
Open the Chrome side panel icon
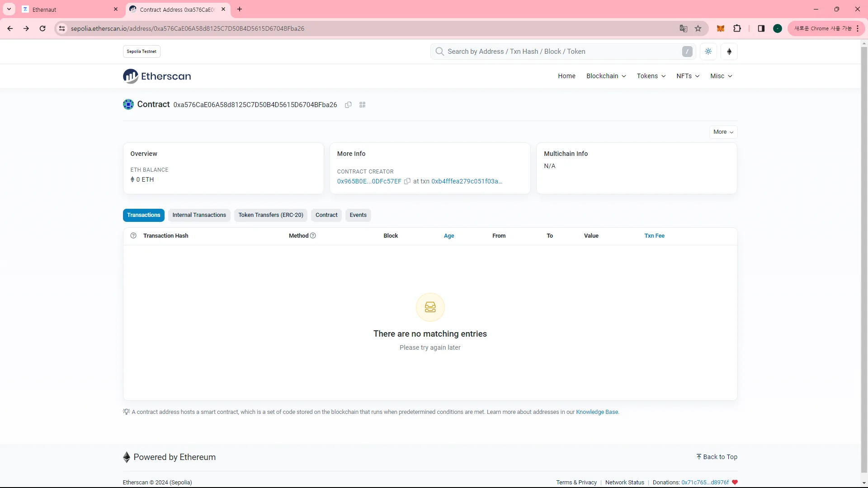tap(761, 28)
